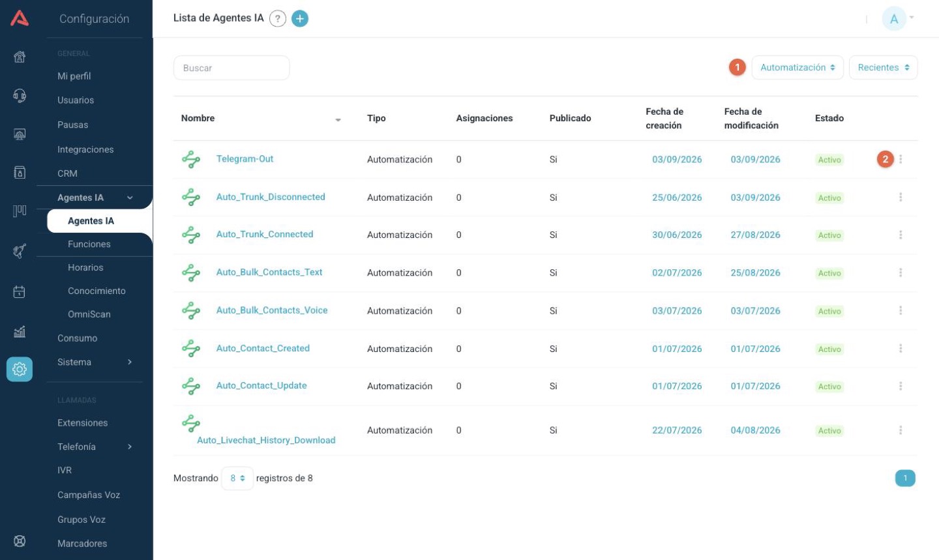Open the monitor broadcast icon in left rail

[x=20, y=134]
